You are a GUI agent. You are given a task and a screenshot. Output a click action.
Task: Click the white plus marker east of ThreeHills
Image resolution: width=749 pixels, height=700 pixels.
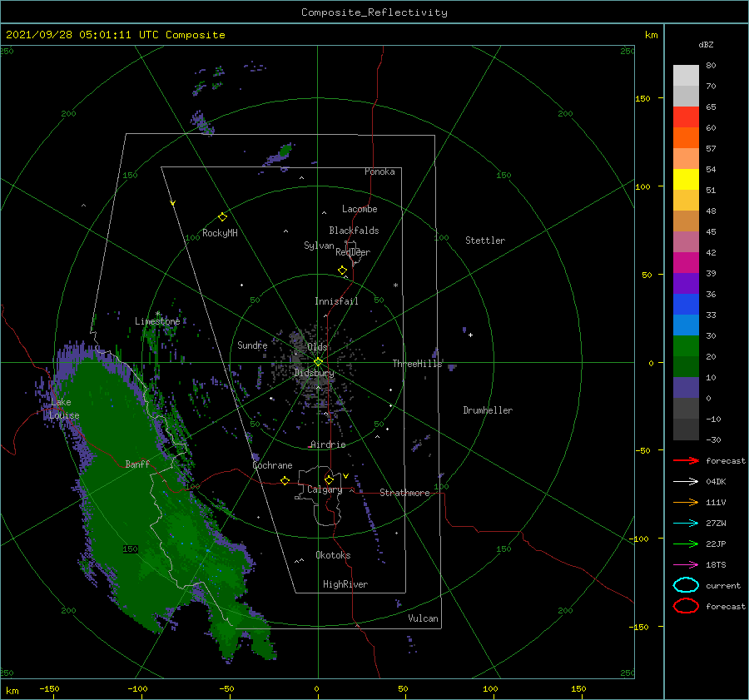(470, 335)
